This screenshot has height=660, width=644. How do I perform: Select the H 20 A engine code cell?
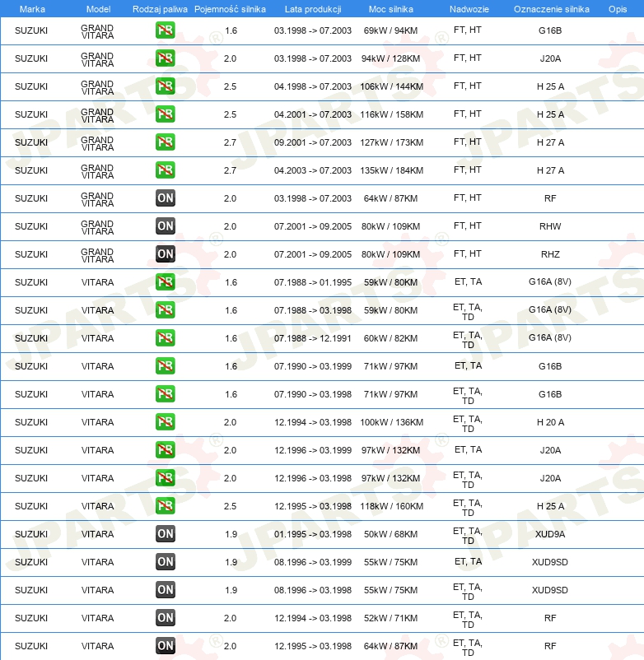550,422
